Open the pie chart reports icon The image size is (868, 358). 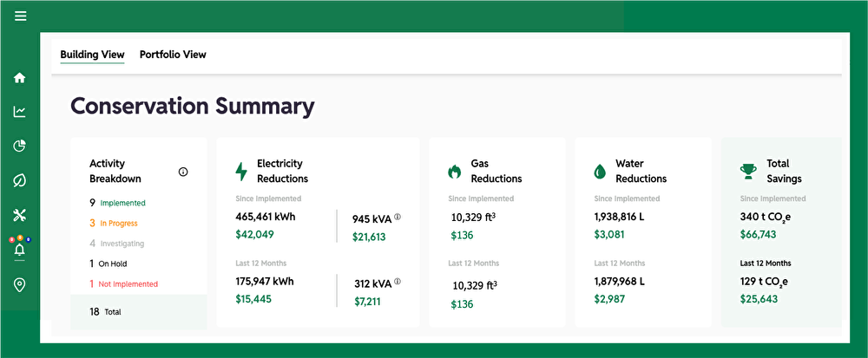tap(20, 146)
